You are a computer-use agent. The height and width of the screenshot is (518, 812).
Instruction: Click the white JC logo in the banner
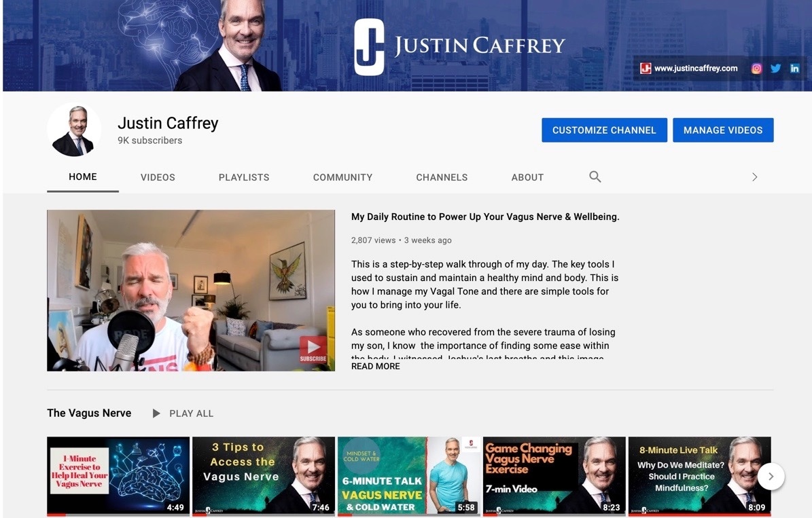click(x=369, y=47)
